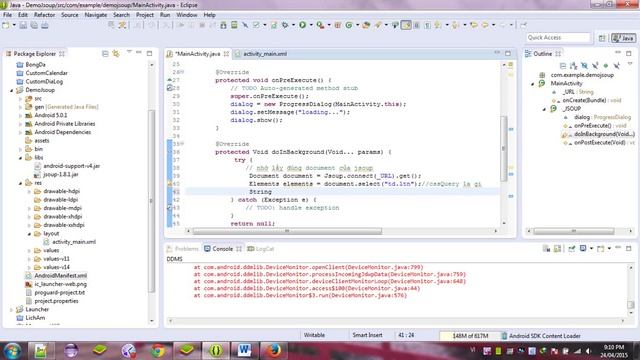Toggle Mark Occurrences highlighted toolbar button
This screenshot has height=360, width=640.
click(x=406, y=25)
